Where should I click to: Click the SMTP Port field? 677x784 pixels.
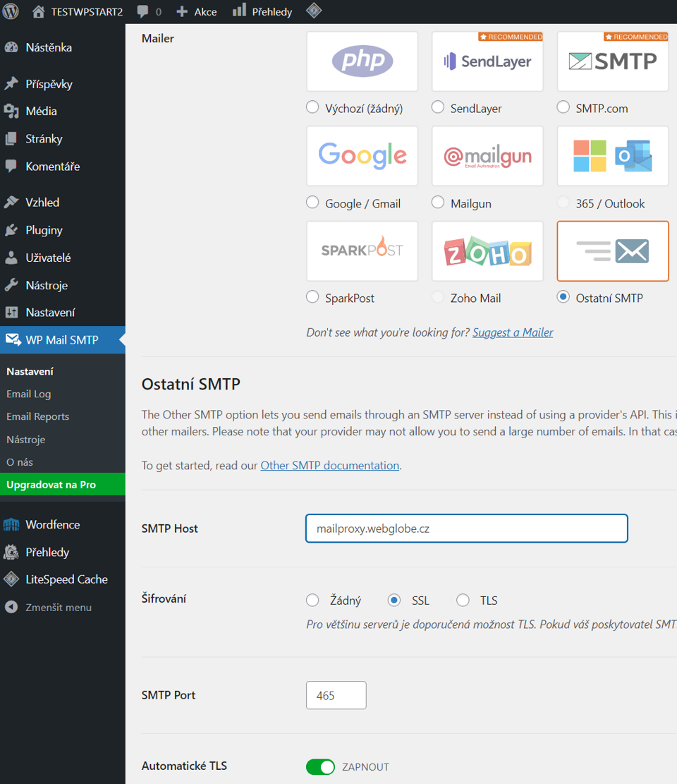tap(336, 695)
